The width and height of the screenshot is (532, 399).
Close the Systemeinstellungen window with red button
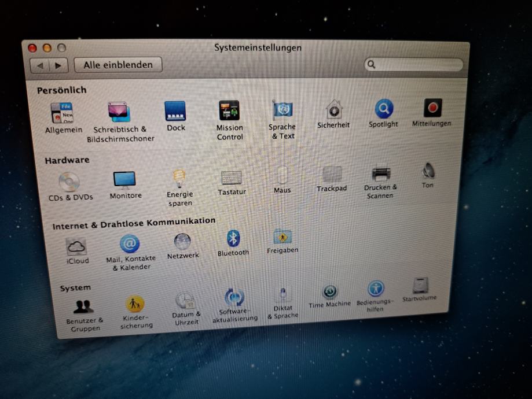pyautogui.click(x=32, y=48)
